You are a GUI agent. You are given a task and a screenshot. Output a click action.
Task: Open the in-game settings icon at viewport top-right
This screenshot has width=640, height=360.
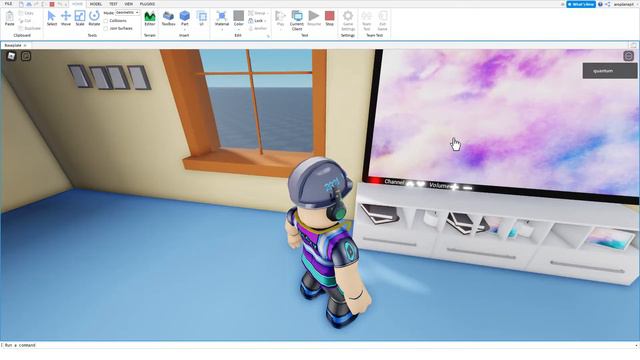tap(629, 56)
